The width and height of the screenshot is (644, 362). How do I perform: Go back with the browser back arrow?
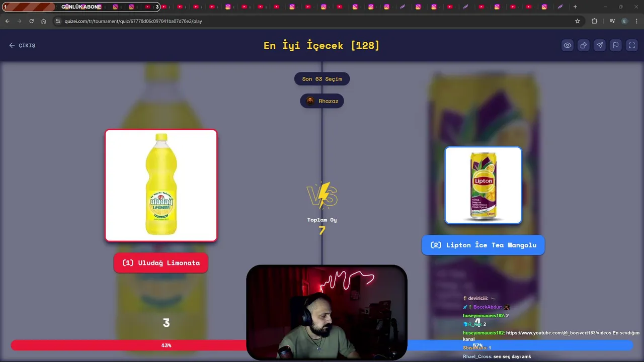(7, 21)
